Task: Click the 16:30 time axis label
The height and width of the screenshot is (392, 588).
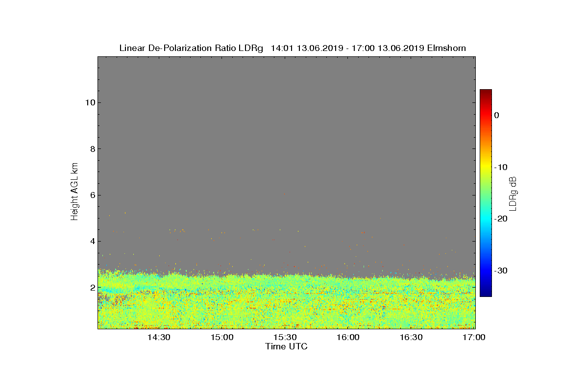Action: [x=411, y=338]
